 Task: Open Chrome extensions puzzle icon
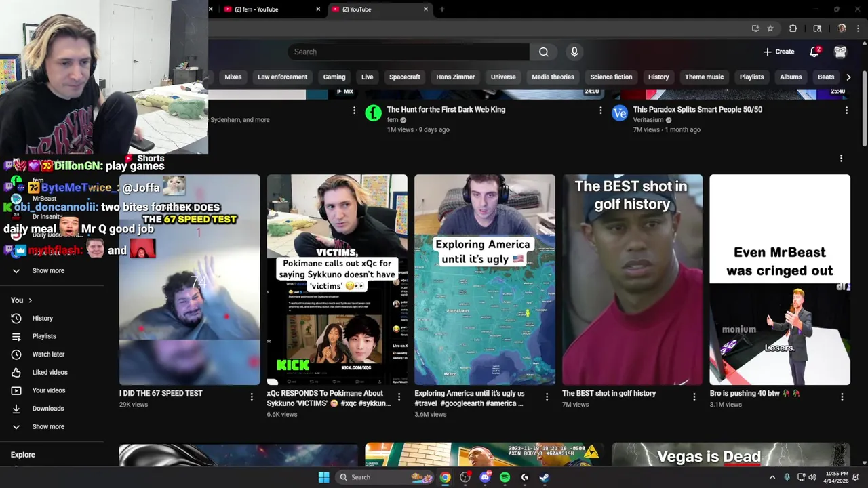click(793, 28)
